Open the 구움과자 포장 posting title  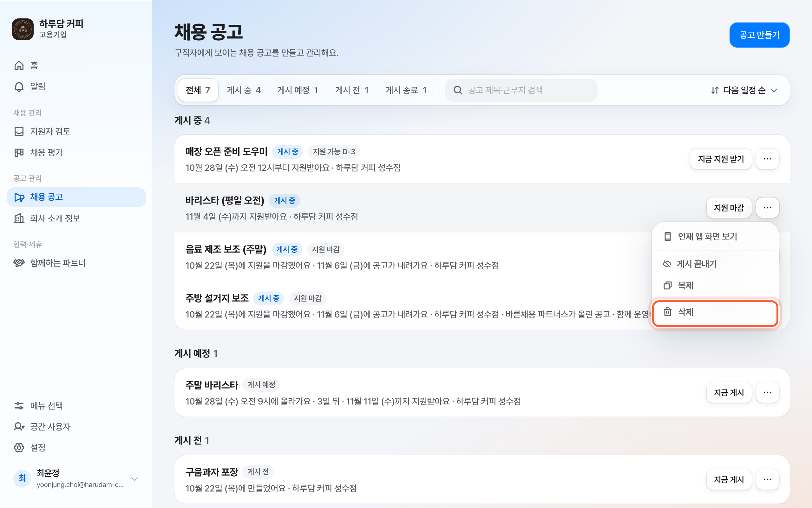pos(212,472)
